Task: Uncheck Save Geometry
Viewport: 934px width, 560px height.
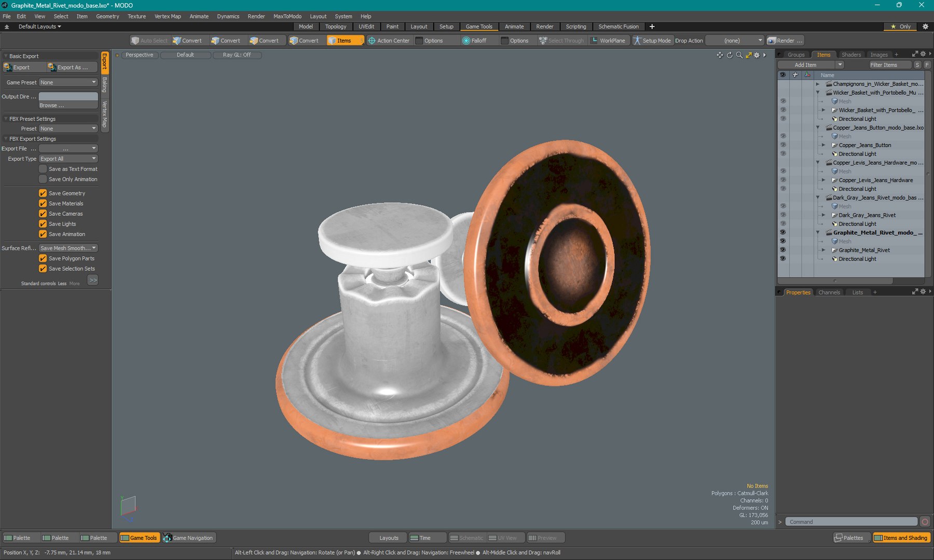Action: coord(43,193)
